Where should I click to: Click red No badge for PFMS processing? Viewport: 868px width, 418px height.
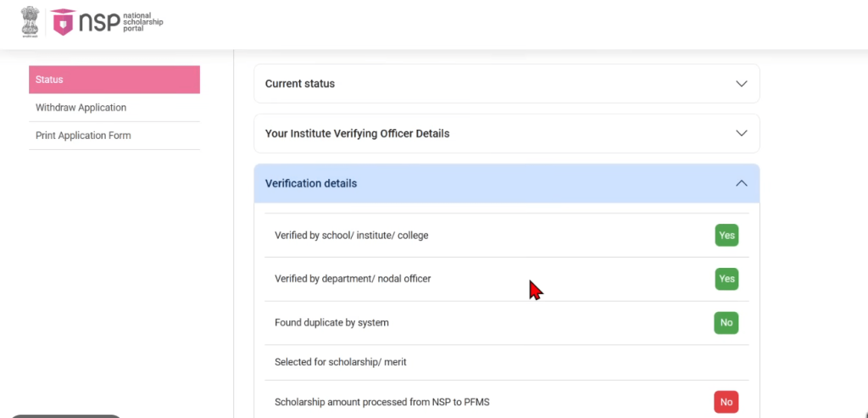(726, 402)
